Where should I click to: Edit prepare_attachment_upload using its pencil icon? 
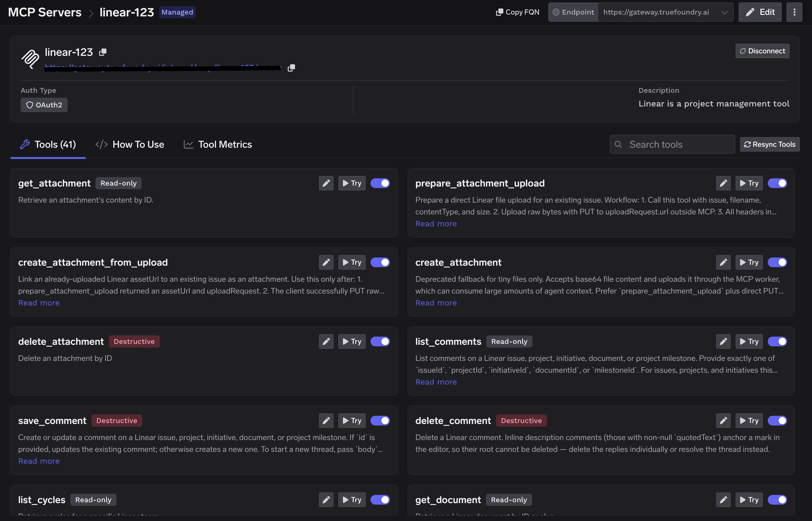click(x=723, y=183)
